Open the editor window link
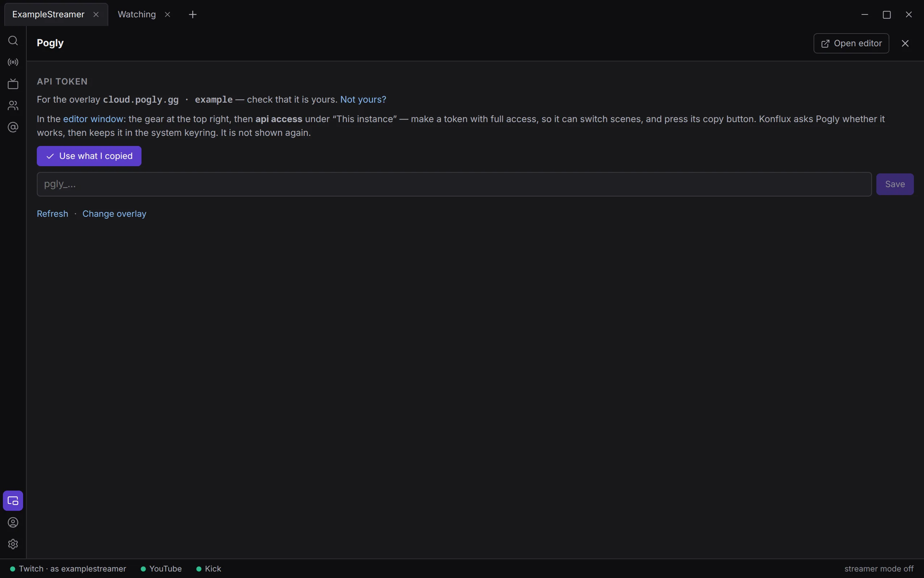The image size is (924, 578). coord(93,119)
